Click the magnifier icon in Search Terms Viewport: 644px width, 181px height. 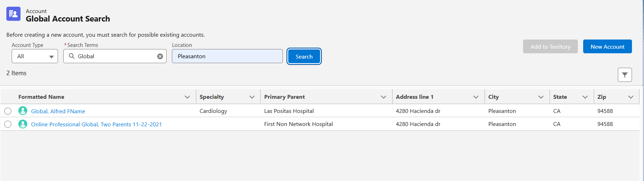(72, 56)
